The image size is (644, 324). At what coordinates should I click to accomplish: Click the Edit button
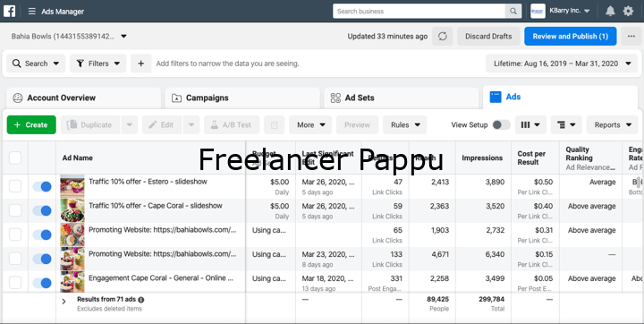162,124
